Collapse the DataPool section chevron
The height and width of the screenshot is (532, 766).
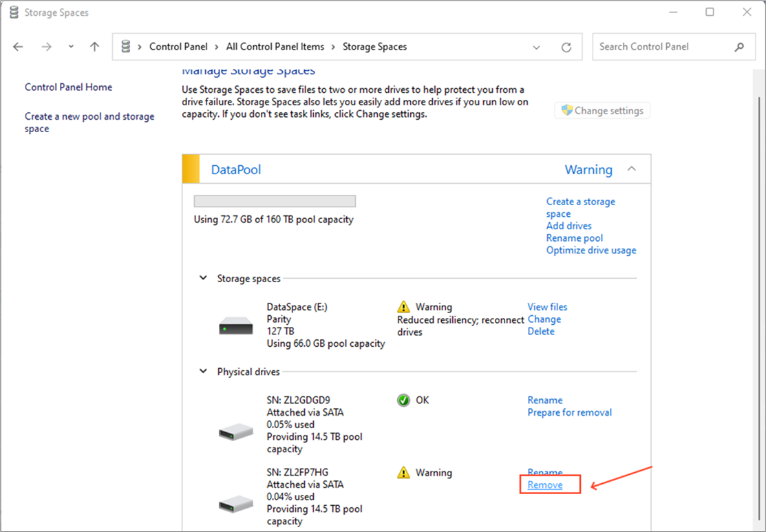[632, 169]
